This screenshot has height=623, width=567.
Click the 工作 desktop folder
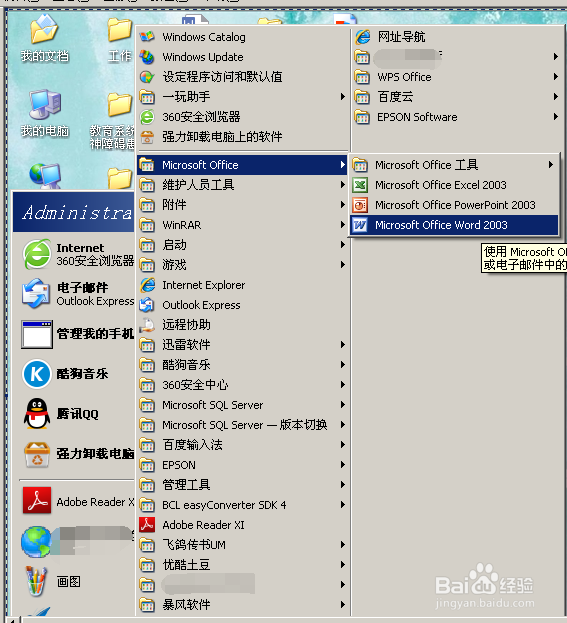pyautogui.click(x=119, y=40)
